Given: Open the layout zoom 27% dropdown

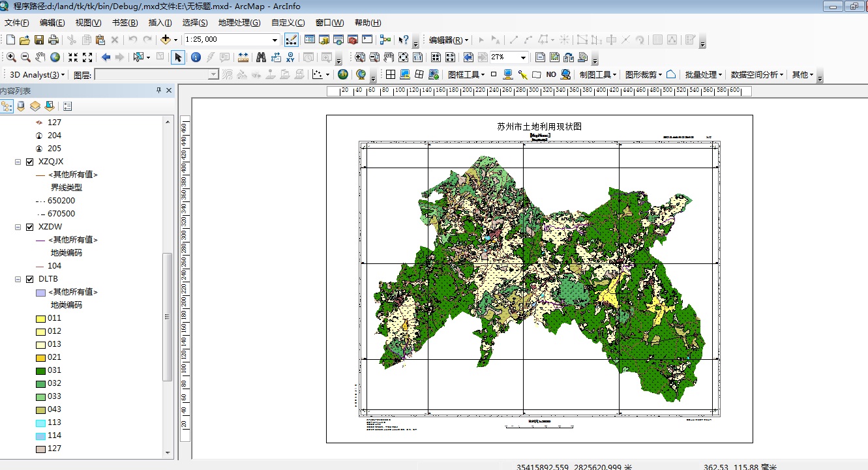Looking at the screenshot, I should pyautogui.click(x=523, y=57).
